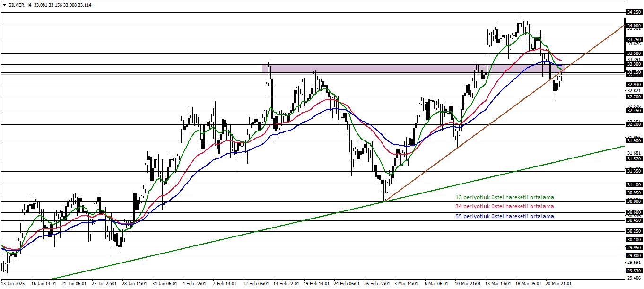Click the 29.800 price level label
Image resolution: width=644 pixels, height=289 pixels.
(634, 256)
